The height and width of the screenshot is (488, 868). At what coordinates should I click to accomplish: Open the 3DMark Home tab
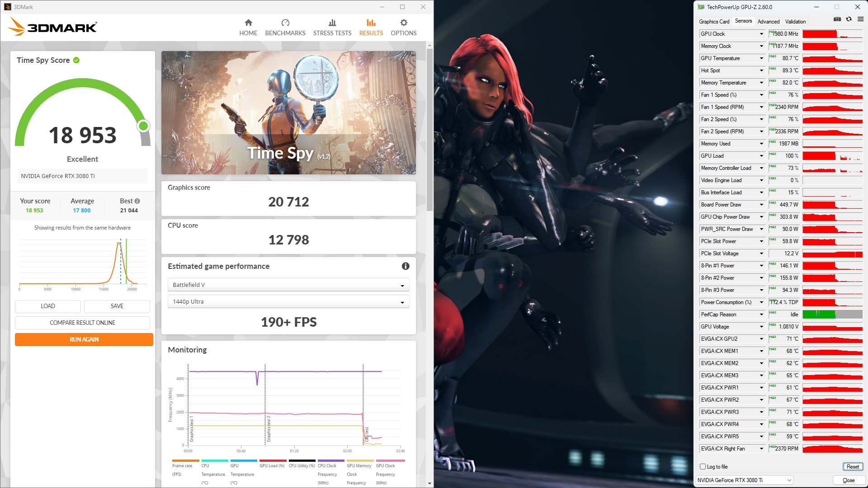[x=248, y=27]
